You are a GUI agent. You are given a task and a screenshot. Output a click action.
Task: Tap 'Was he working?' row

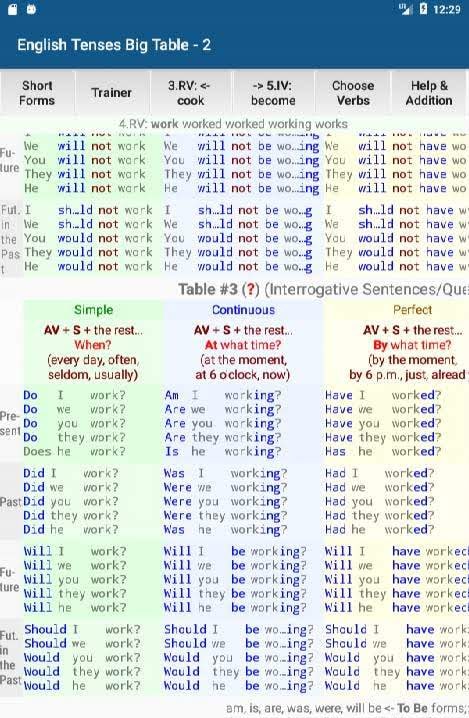pos(225,530)
